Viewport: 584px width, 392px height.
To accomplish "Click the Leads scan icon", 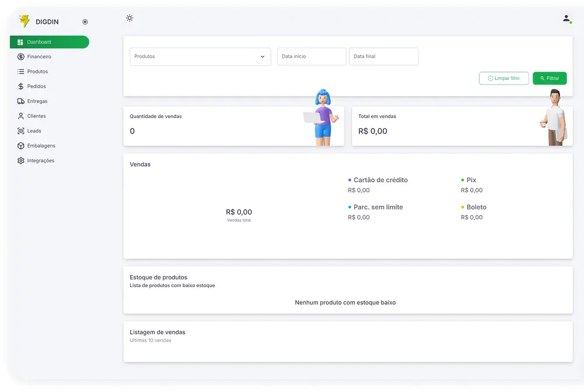I will click(21, 131).
